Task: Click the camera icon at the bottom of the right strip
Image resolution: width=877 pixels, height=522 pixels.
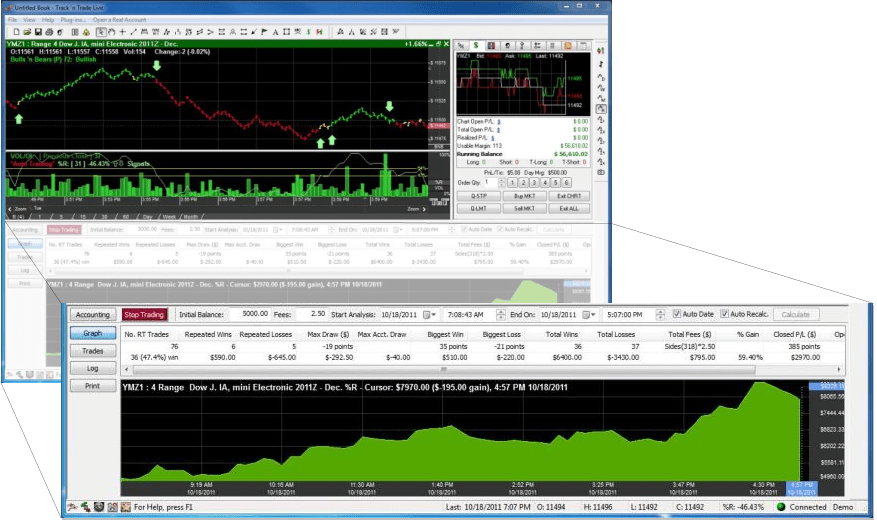Action: (601, 172)
